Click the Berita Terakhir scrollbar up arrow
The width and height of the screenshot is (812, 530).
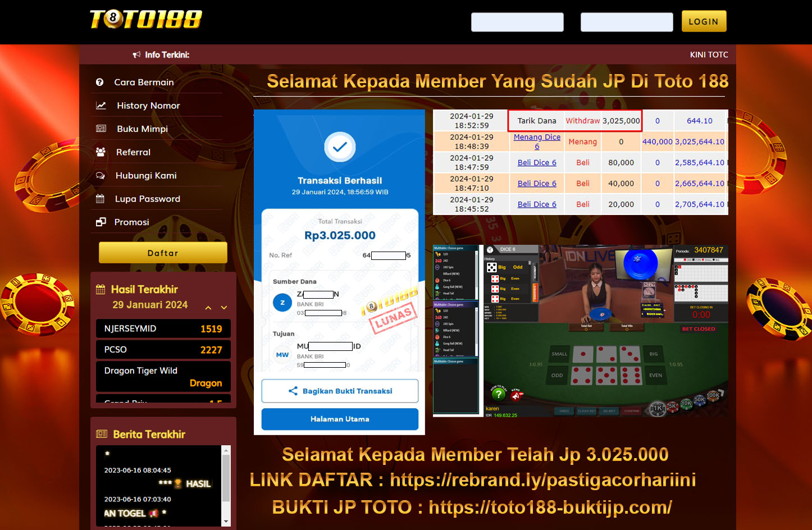coord(226,450)
